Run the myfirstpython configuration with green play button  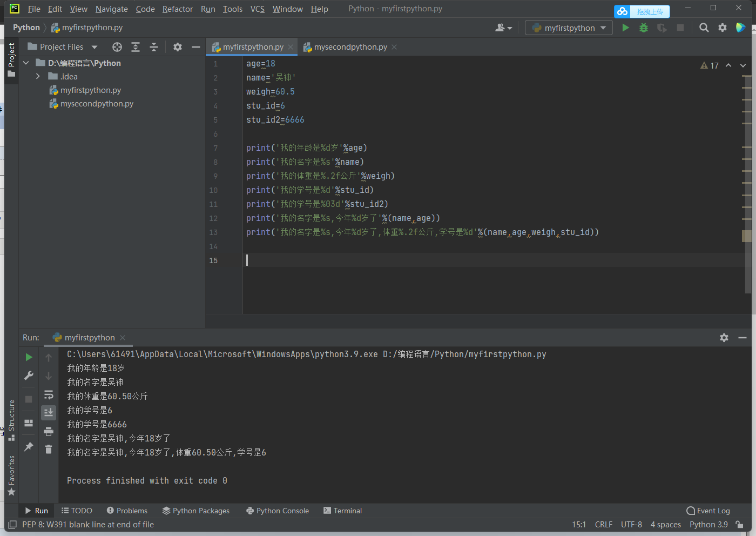pyautogui.click(x=625, y=28)
